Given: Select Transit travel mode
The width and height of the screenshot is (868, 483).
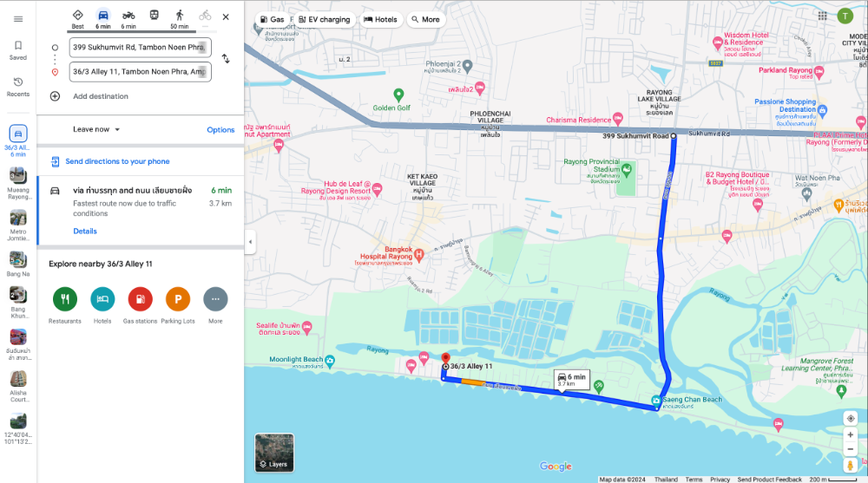Looking at the screenshot, I should coord(155,16).
